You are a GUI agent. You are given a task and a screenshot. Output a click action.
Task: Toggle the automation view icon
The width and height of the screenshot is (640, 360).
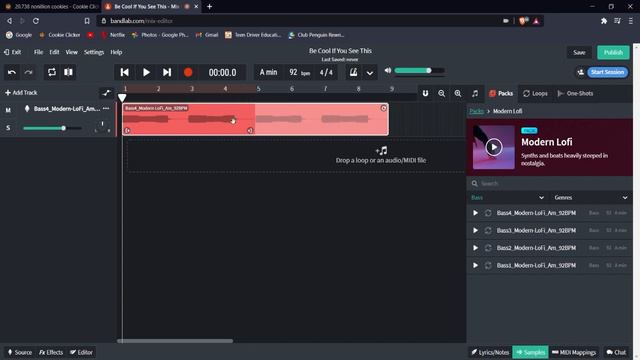pyautogui.click(x=107, y=93)
